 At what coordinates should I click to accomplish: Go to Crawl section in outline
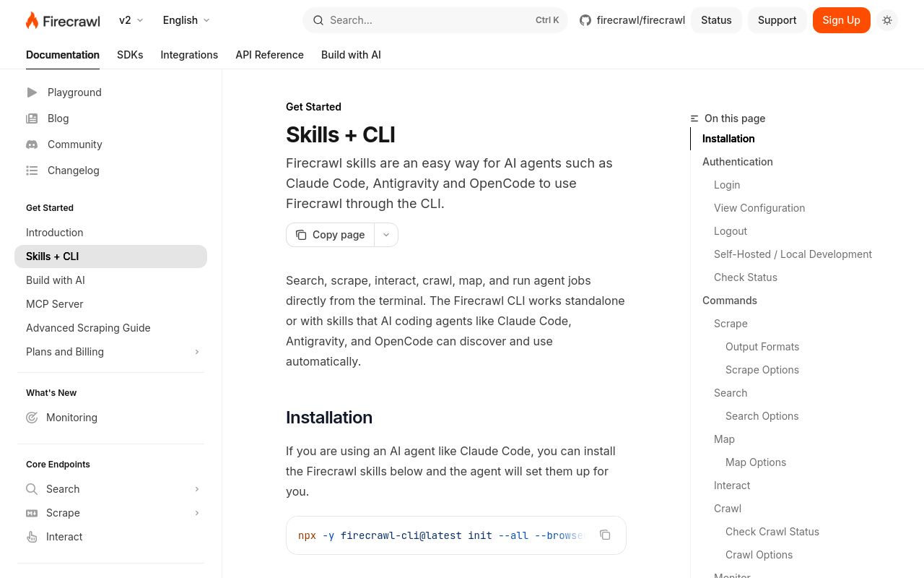point(728,509)
